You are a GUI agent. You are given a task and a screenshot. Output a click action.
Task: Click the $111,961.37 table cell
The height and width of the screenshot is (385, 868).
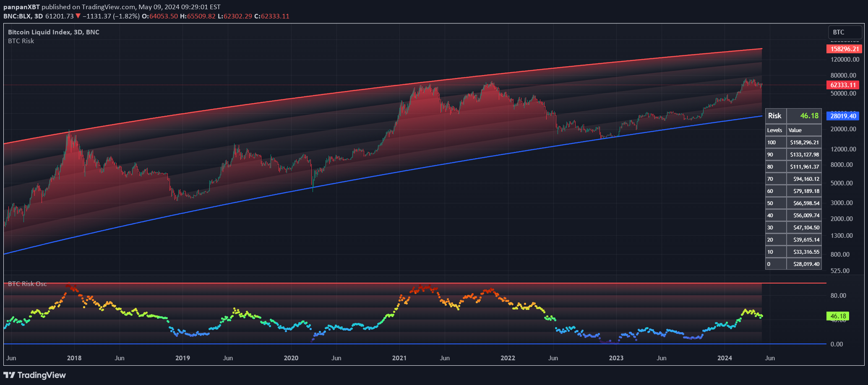(804, 166)
